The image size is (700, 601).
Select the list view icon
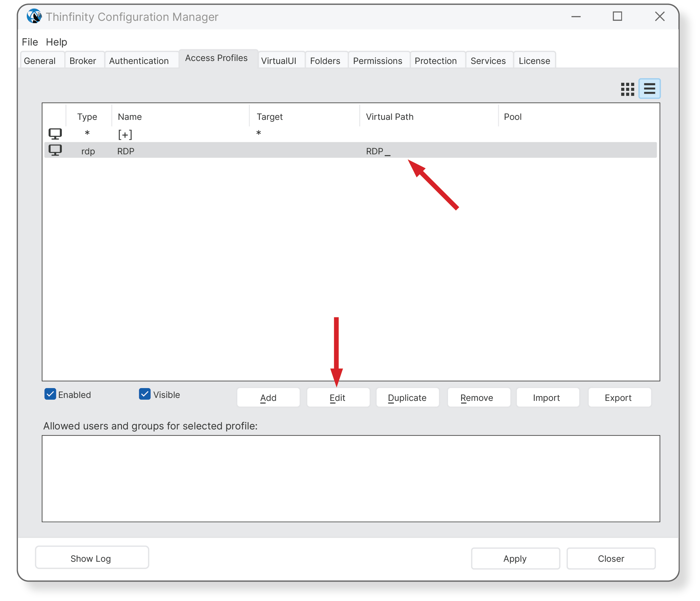(649, 89)
